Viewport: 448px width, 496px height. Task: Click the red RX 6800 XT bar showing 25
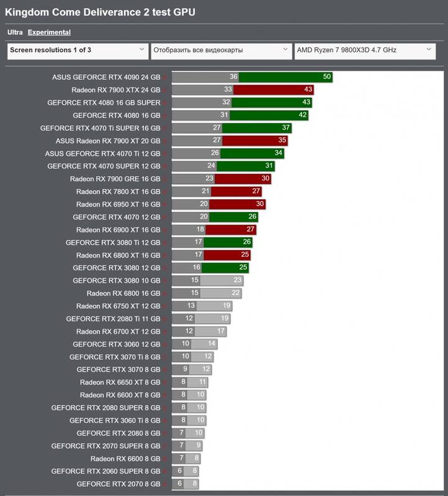tap(226, 255)
